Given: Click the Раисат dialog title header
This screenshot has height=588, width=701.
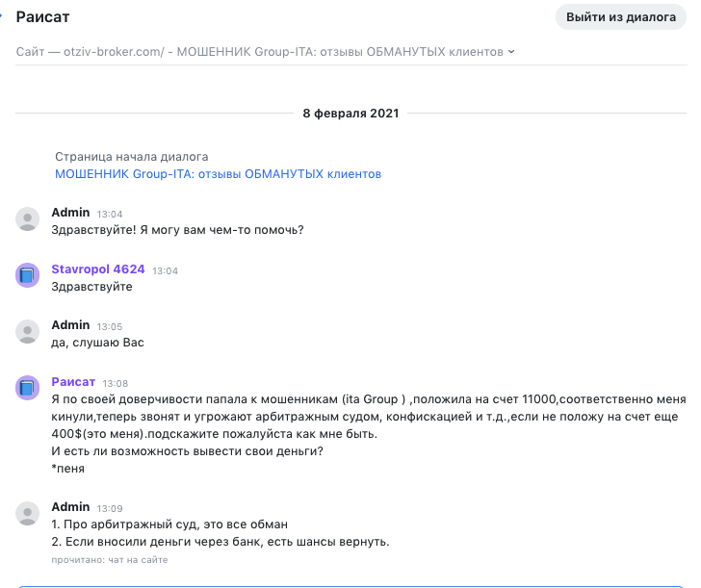Looking at the screenshot, I should click(43, 17).
